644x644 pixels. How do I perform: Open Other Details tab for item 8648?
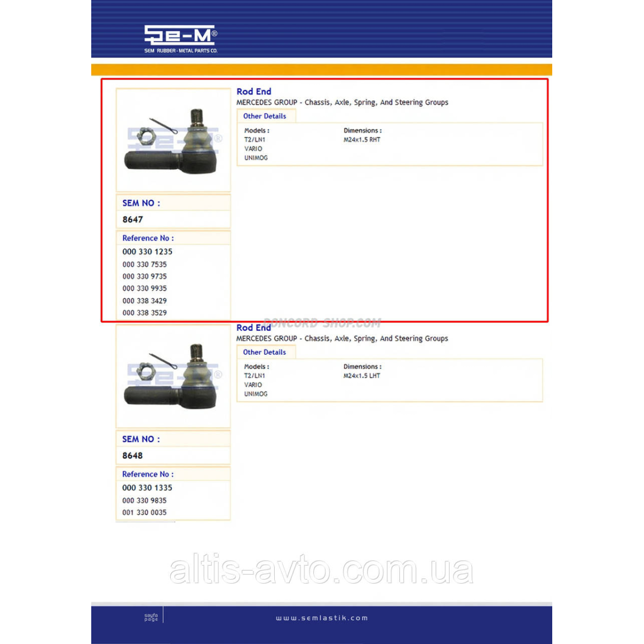265,352
